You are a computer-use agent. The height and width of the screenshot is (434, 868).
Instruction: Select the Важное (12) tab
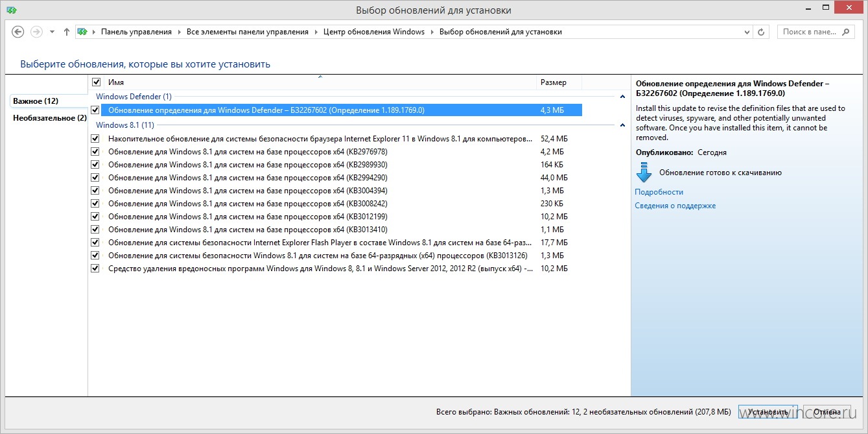click(49, 101)
